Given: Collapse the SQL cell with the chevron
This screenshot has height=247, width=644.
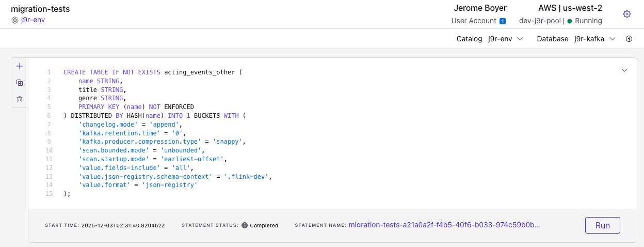Looking at the screenshot, I should 624,70.
